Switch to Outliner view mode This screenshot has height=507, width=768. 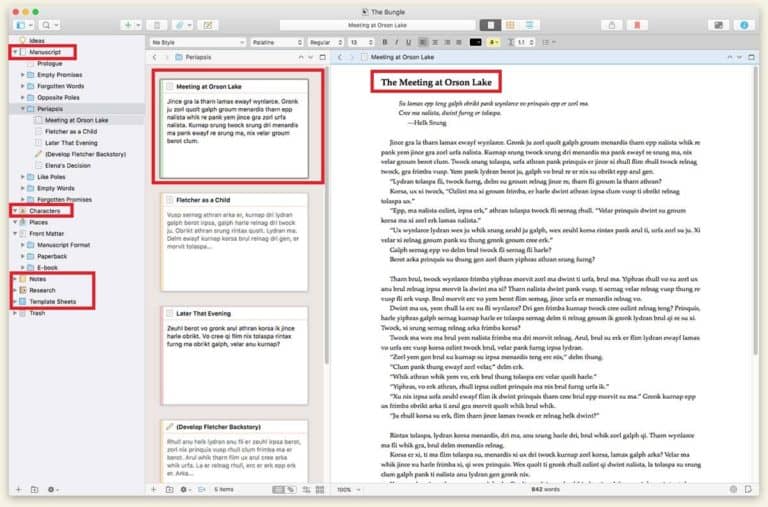click(529, 25)
